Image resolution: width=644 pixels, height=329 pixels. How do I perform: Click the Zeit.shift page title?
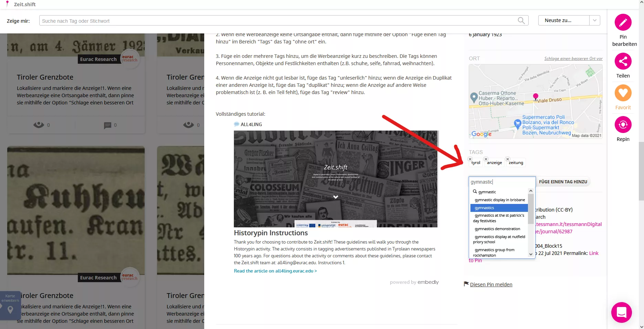[25, 4]
